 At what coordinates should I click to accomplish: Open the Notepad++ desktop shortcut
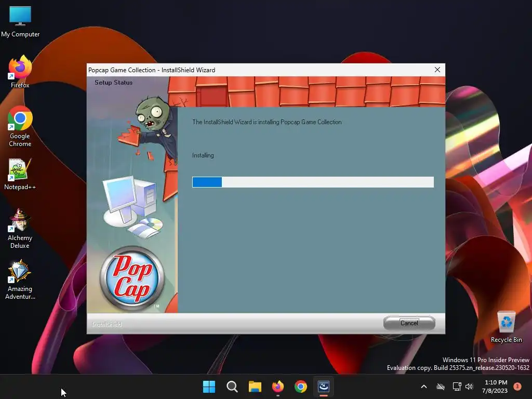click(x=20, y=174)
